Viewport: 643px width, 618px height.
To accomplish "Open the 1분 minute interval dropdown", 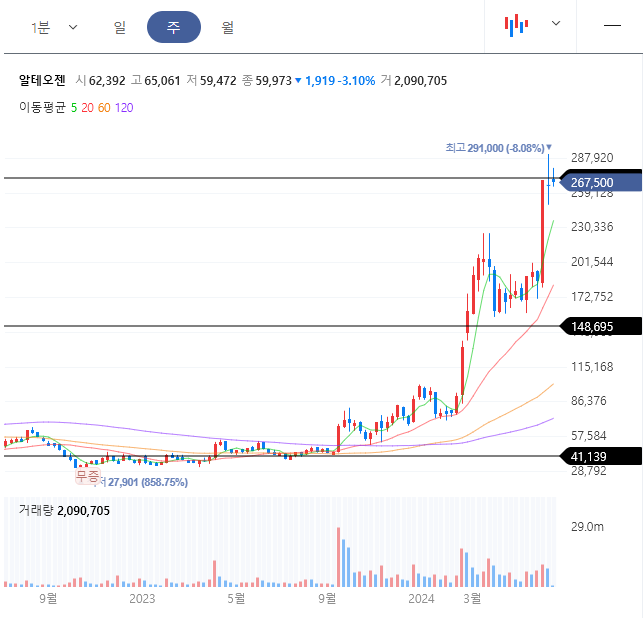I will (x=54, y=27).
